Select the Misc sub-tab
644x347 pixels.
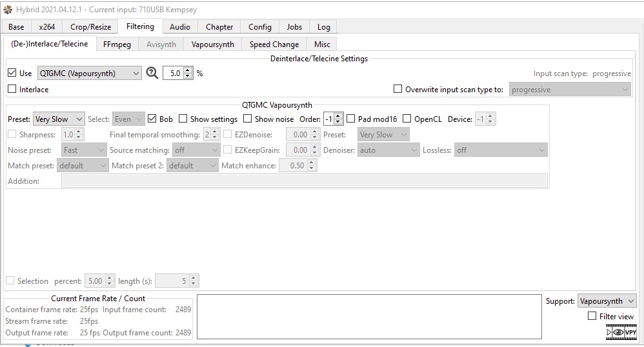click(322, 45)
